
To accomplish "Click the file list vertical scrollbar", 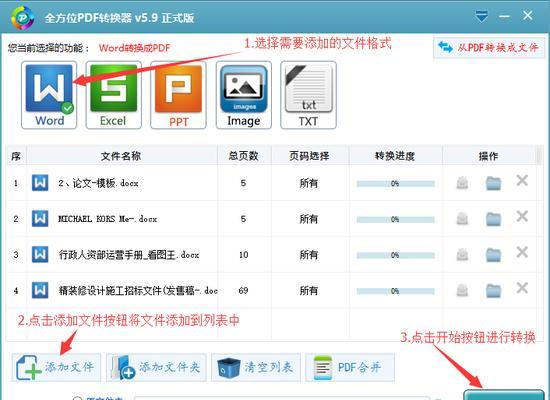I will click(539, 156).
